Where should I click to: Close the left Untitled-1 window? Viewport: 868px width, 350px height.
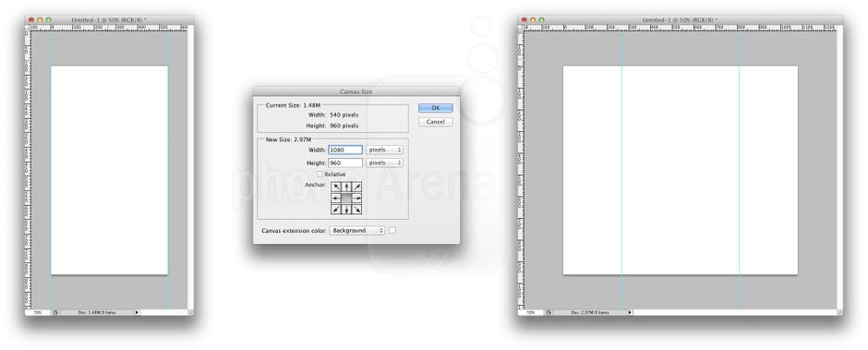click(x=31, y=20)
